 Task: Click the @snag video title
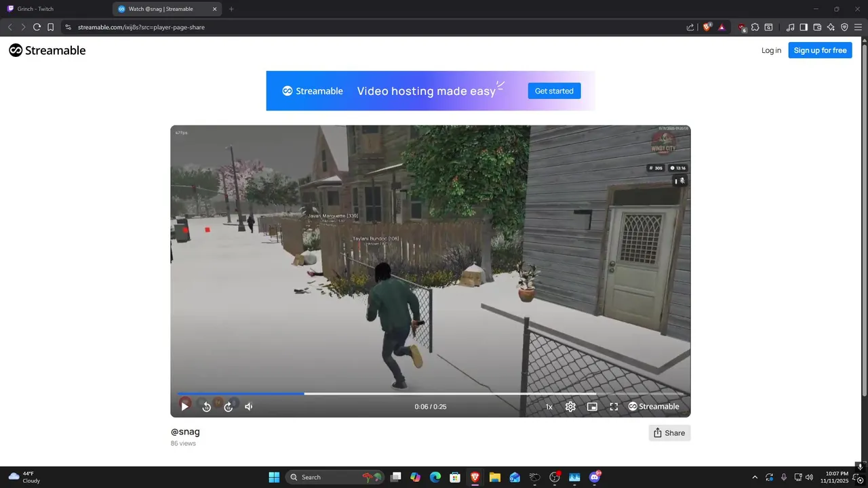pos(185,432)
